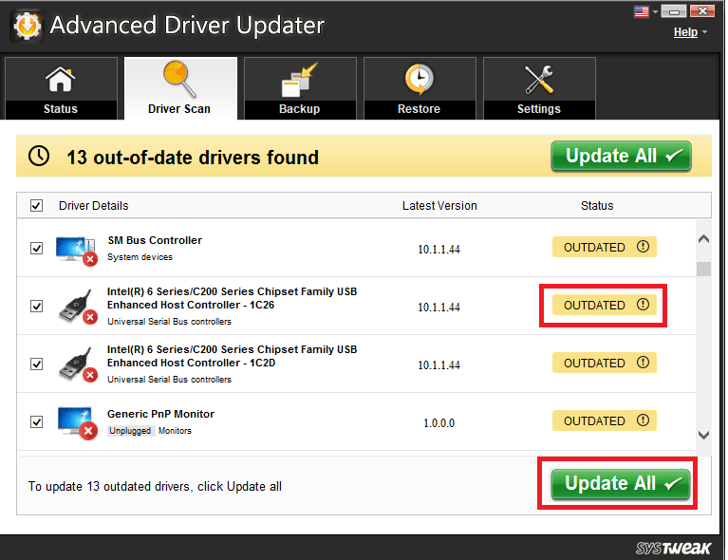Click the Latest Version column header
The height and width of the screenshot is (560, 728).
(x=439, y=205)
